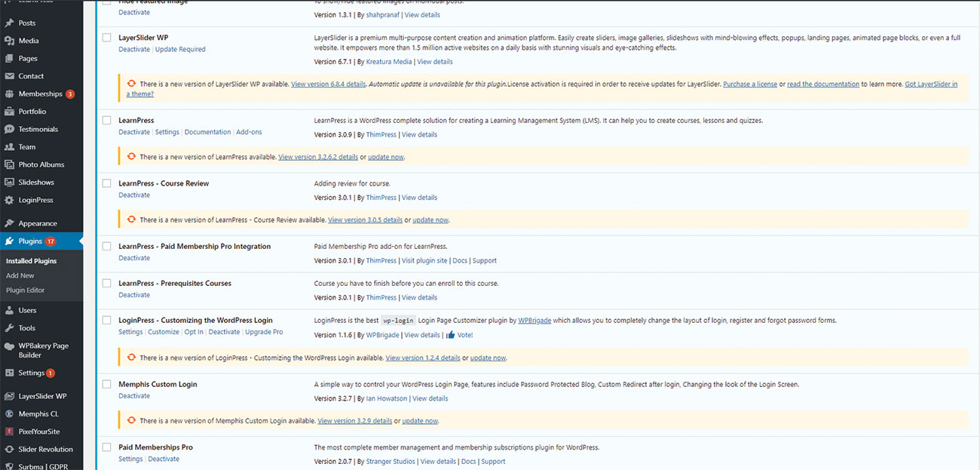Screen dimensions: 980x470
Task: Click the Plugins 17 updates badge
Action: [51, 241]
